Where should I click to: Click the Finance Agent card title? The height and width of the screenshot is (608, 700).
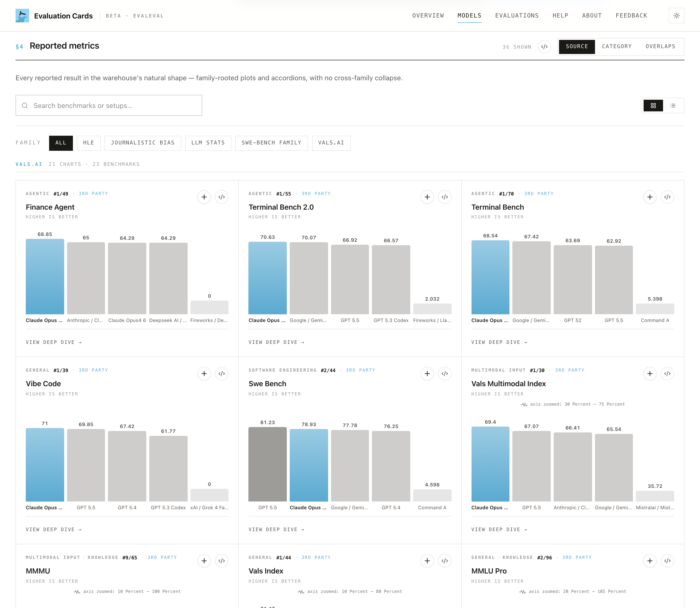point(50,207)
